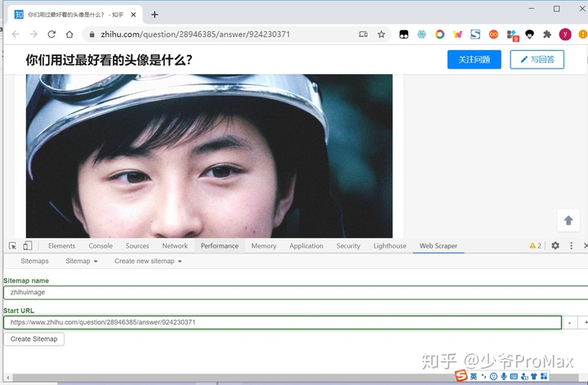This screenshot has height=385, width=588.
Task: Click scrollbar left arrow at bottom
Action: click(7, 378)
